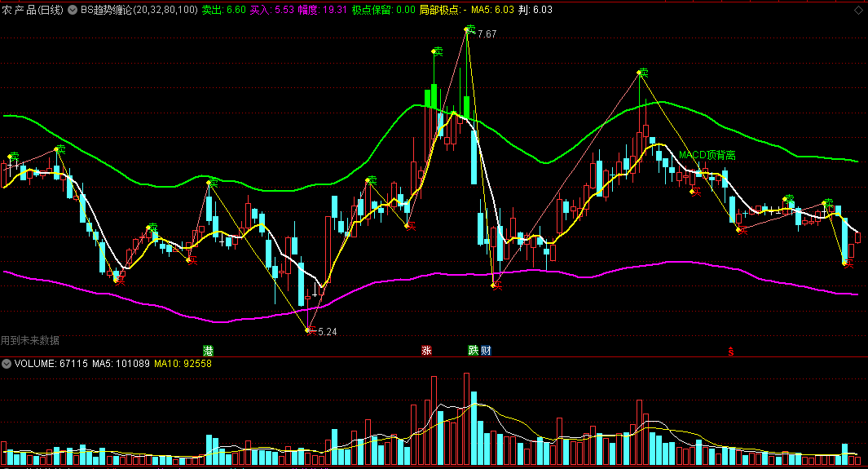
Task: Click the red S marker on the timeline
Action: [x=731, y=351]
